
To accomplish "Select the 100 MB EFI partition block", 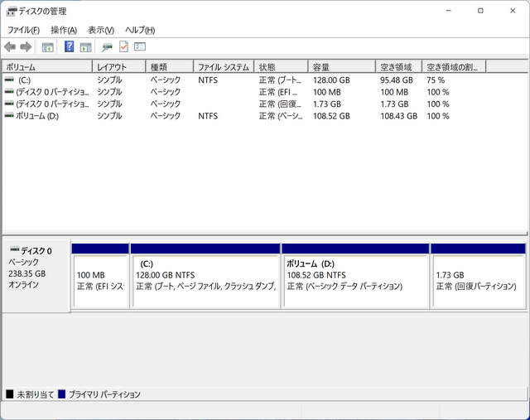I will point(100,281).
